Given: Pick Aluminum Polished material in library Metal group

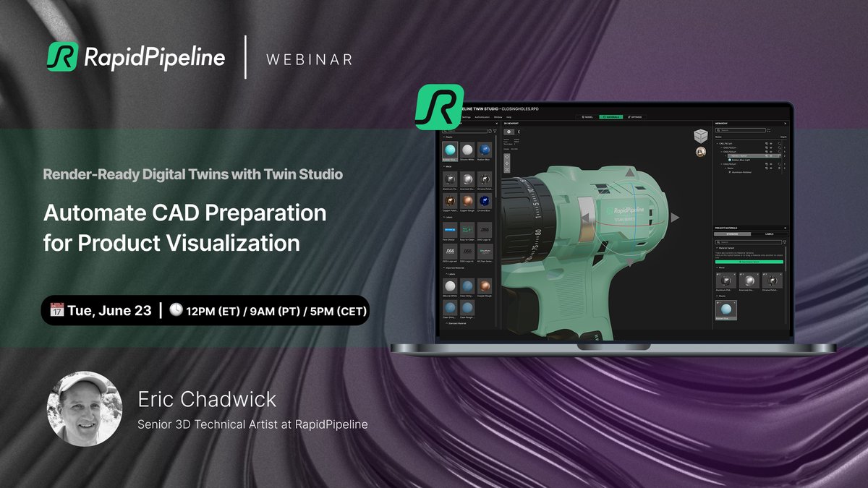Looking at the screenshot, I should 450,181.
